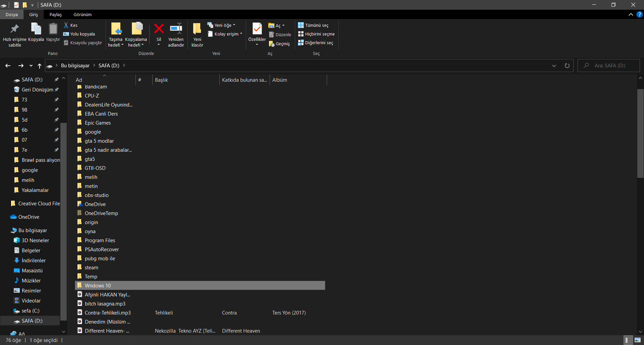Viewport: 644px width, 345px height.
Task: Go back with the left arrow
Action: (x=8, y=66)
